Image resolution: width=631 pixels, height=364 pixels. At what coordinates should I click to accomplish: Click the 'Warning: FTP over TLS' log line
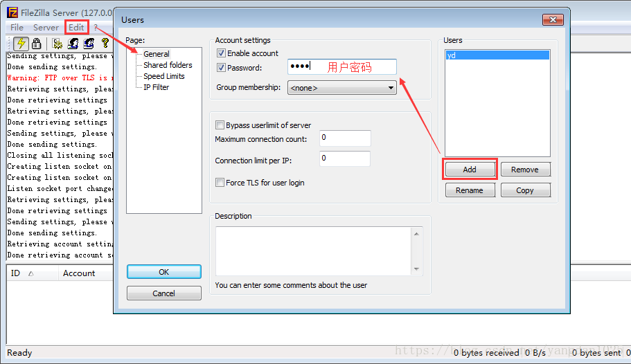pyautogui.click(x=60, y=78)
